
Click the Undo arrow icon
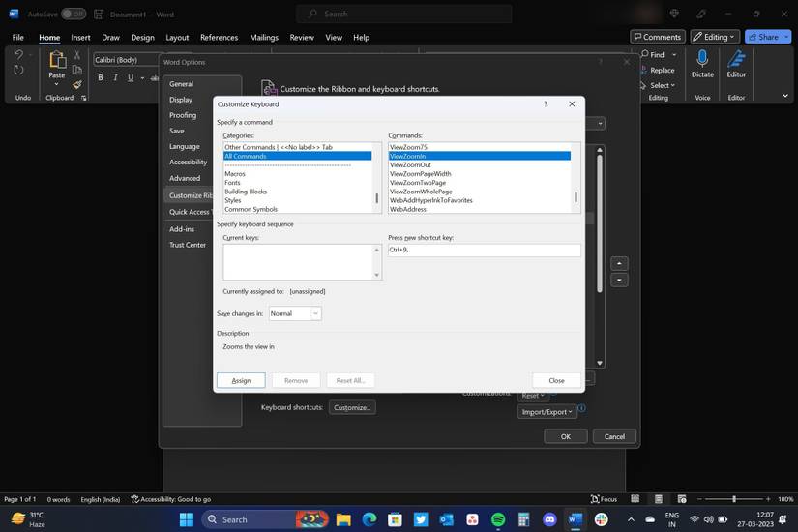[18, 54]
